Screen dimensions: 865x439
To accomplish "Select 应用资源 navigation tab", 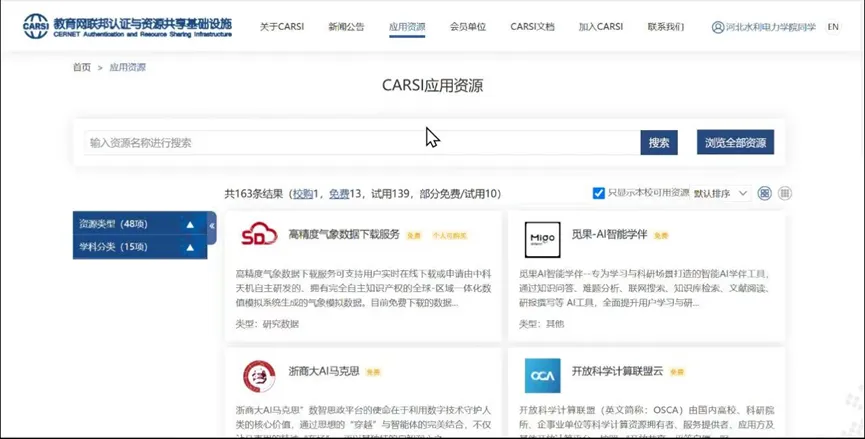I will [407, 26].
